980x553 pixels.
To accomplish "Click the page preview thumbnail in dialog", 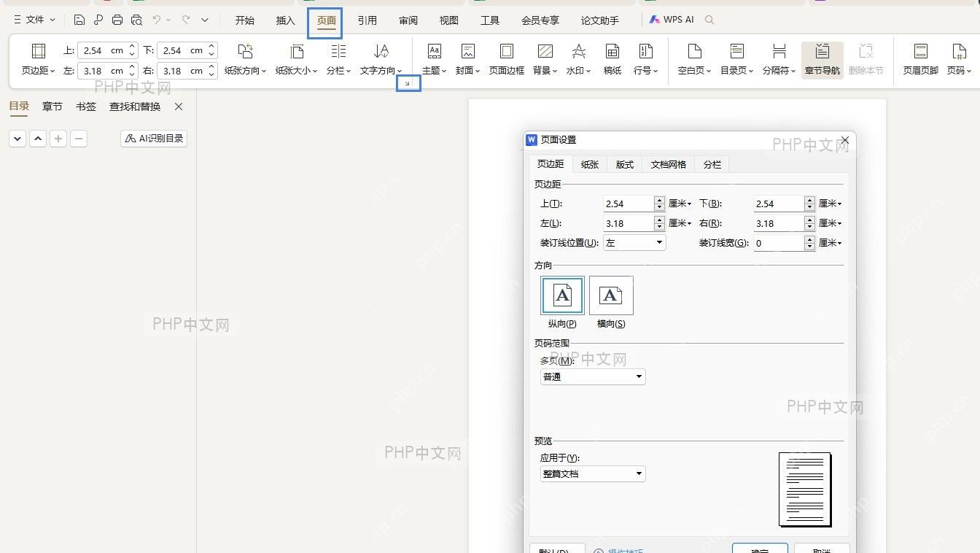I will click(805, 490).
